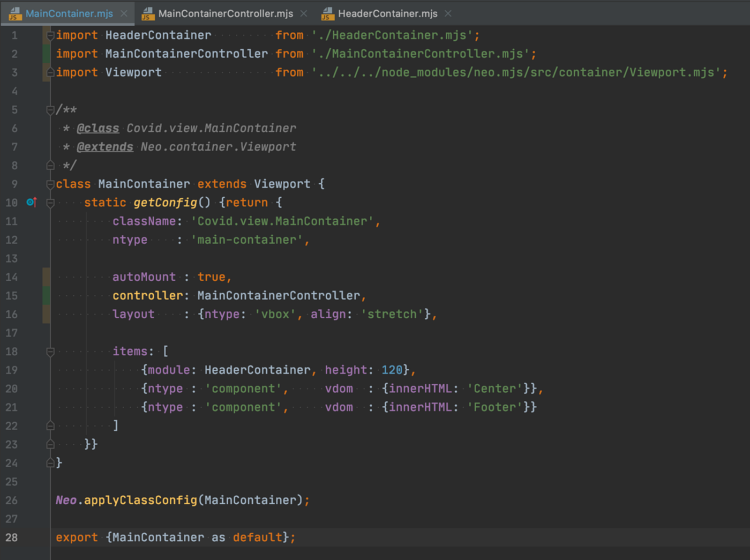Click the 'vbox' string inside the layout config

(x=275, y=314)
